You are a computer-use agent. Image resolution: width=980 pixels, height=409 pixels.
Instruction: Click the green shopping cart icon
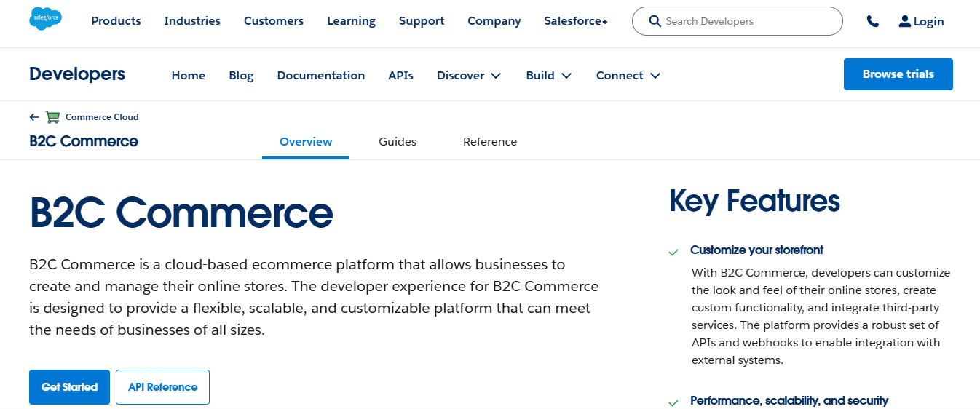click(52, 116)
